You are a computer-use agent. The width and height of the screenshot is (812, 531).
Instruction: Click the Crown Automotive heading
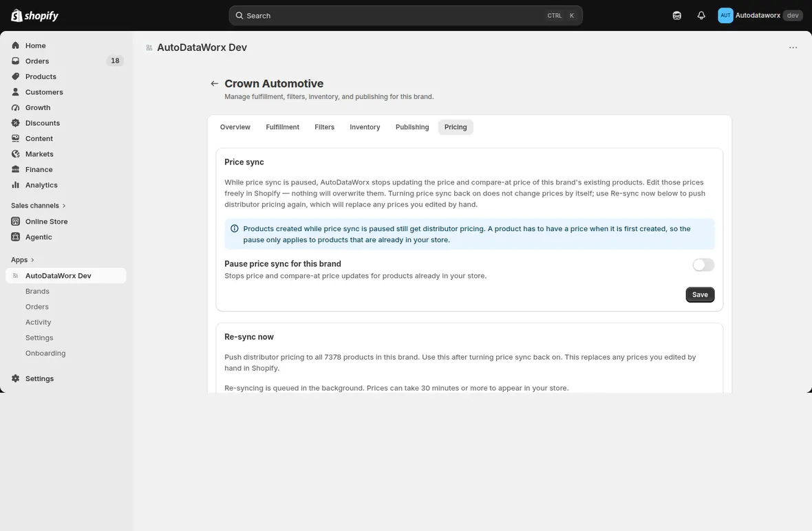tap(274, 84)
